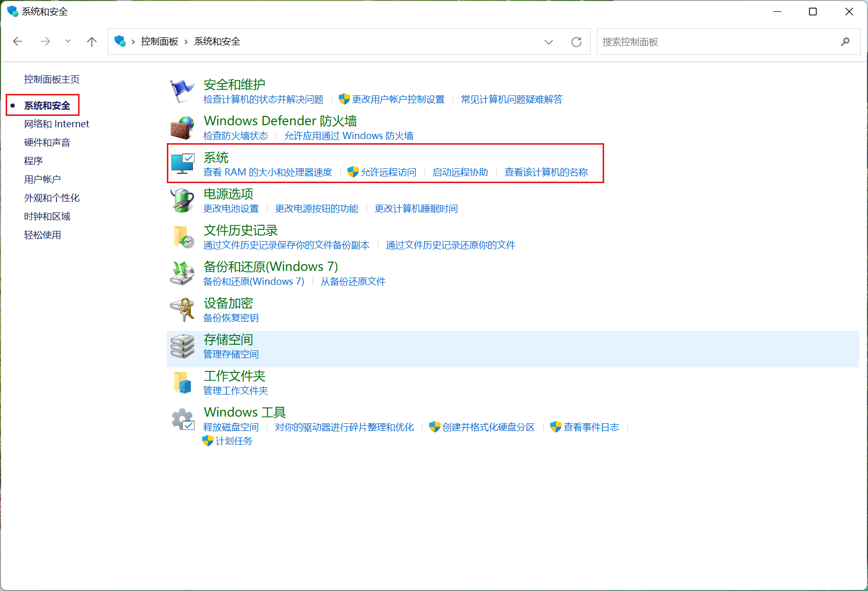Expand the chevron before 控制面板 breadcrumb

click(x=133, y=42)
